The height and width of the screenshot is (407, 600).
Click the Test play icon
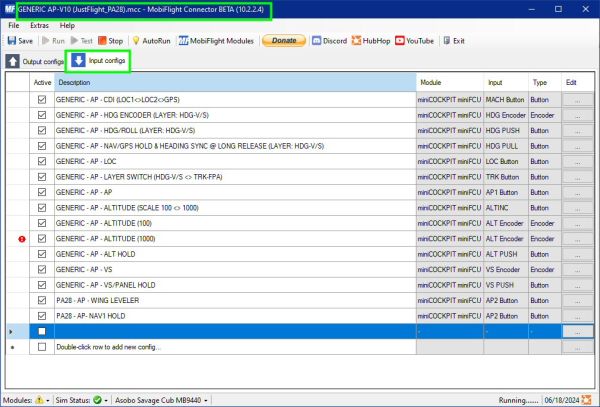[74, 41]
